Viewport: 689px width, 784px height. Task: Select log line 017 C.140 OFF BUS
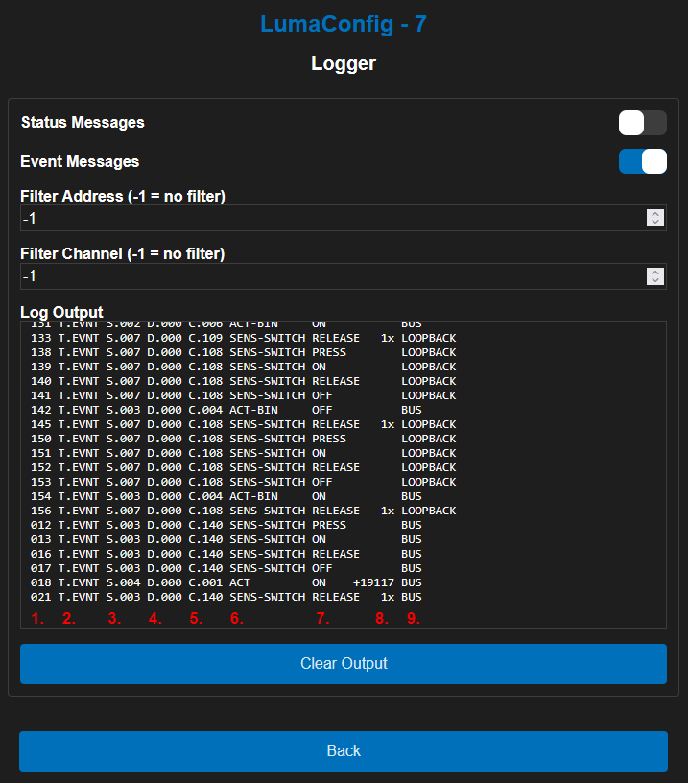pyautogui.click(x=226, y=568)
